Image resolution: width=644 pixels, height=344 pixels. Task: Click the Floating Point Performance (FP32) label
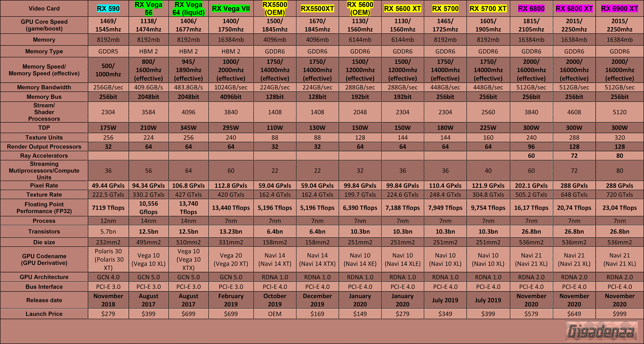pos(44,208)
